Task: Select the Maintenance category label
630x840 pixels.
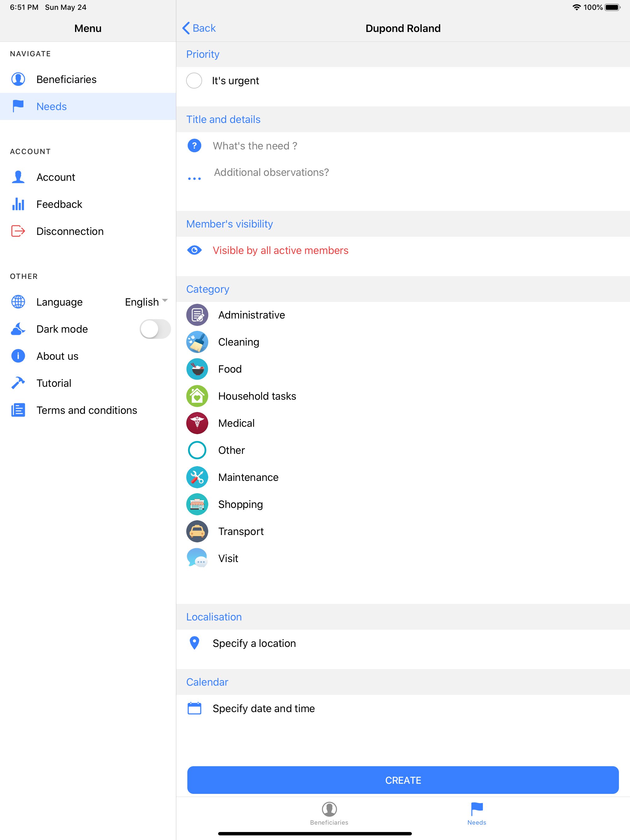Action: click(248, 477)
